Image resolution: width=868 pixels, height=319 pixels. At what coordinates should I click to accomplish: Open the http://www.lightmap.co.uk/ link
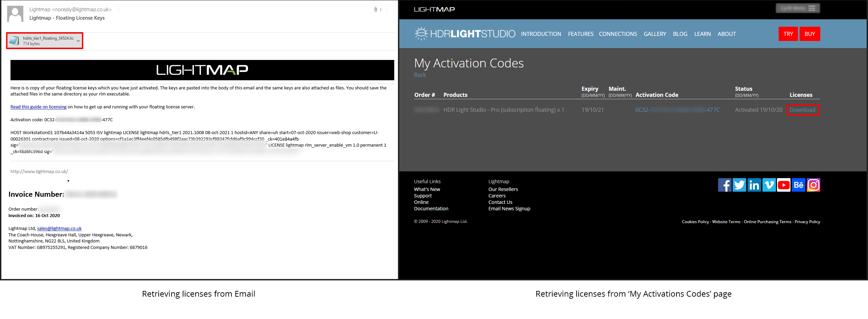(x=39, y=171)
